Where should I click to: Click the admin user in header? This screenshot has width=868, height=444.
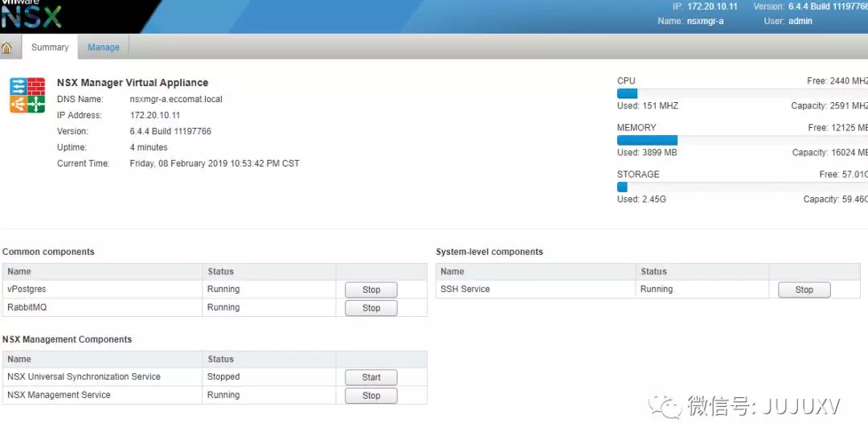(x=800, y=21)
